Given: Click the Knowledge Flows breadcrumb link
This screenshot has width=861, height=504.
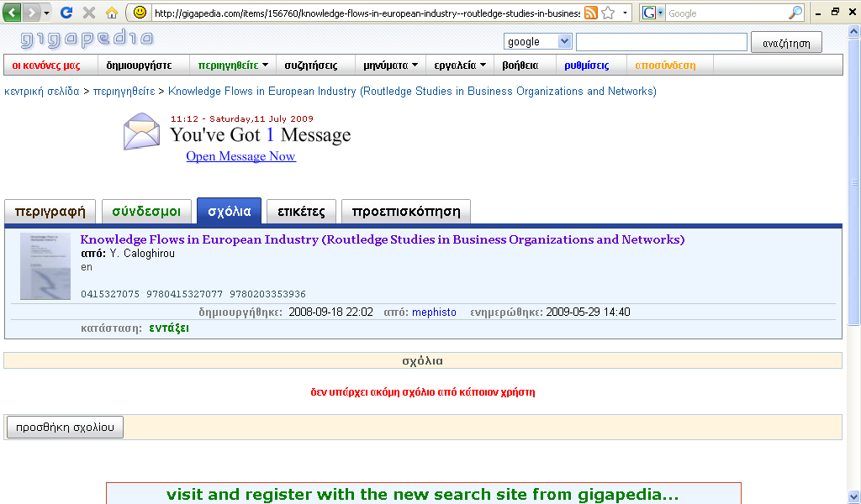Looking at the screenshot, I should (x=412, y=91).
